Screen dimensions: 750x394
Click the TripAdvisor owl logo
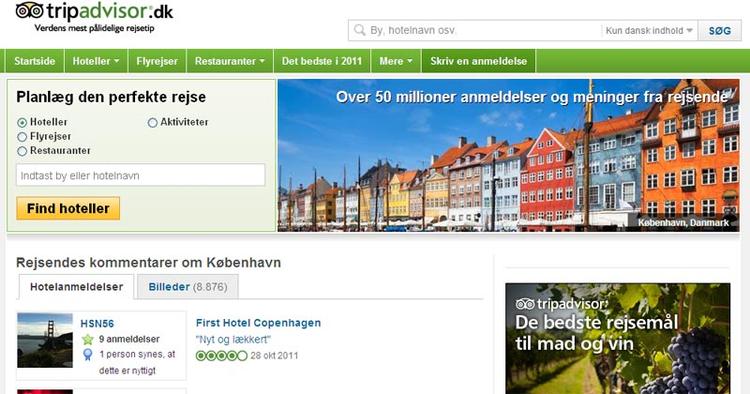click(x=29, y=11)
